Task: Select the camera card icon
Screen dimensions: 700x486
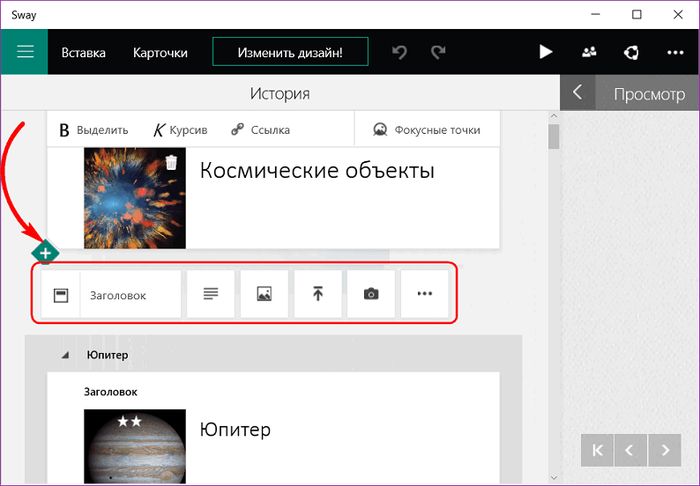Action: pos(371,294)
